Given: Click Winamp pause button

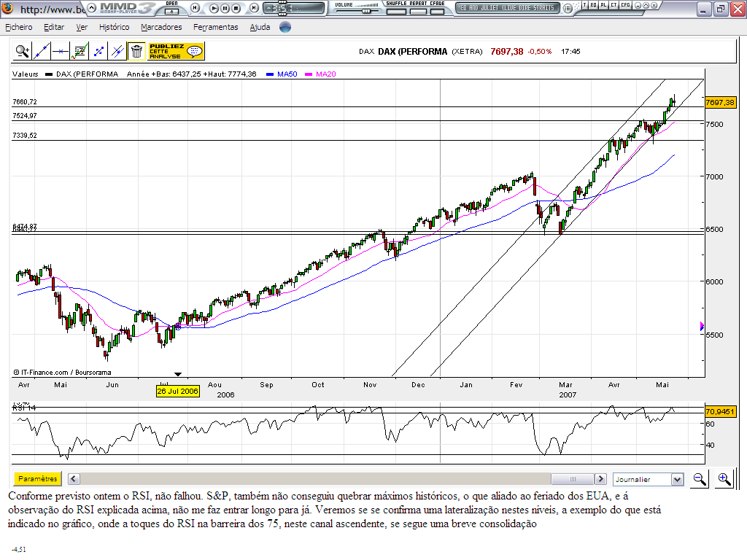Looking at the screenshot, I should pyautogui.click(x=225, y=8).
